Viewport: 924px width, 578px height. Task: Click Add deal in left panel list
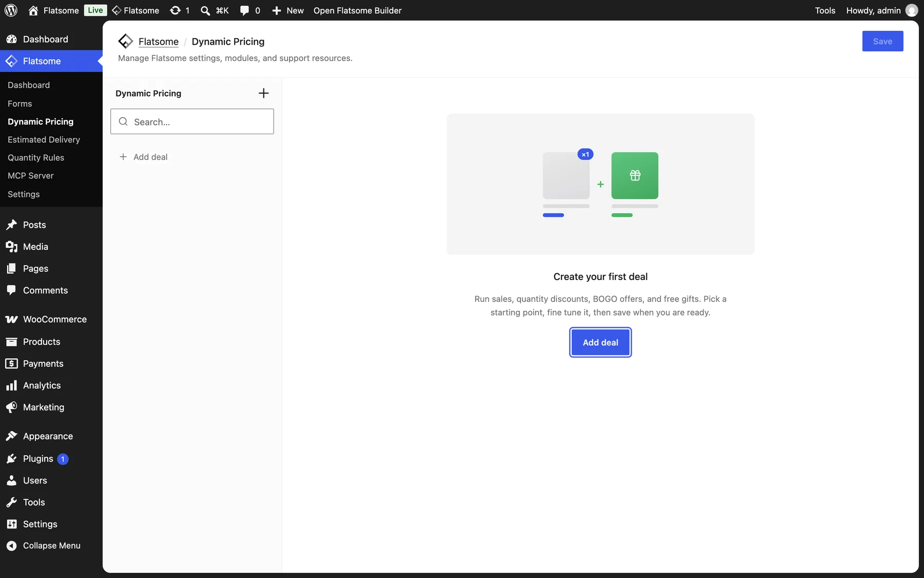click(143, 157)
